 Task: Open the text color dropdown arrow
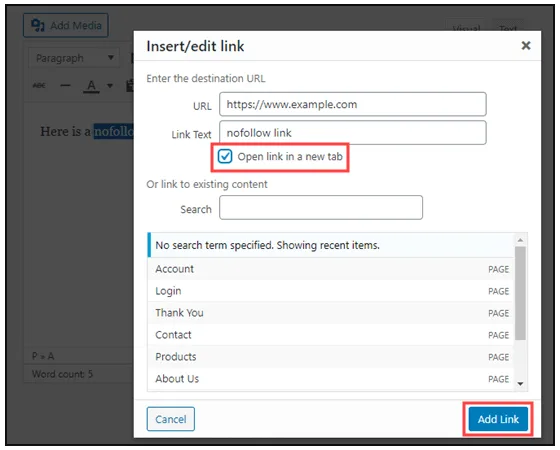click(110, 86)
